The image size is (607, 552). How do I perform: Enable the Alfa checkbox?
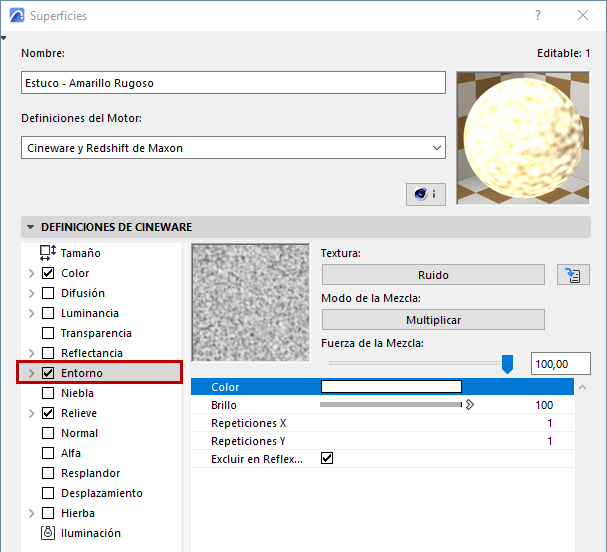click(48, 453)
